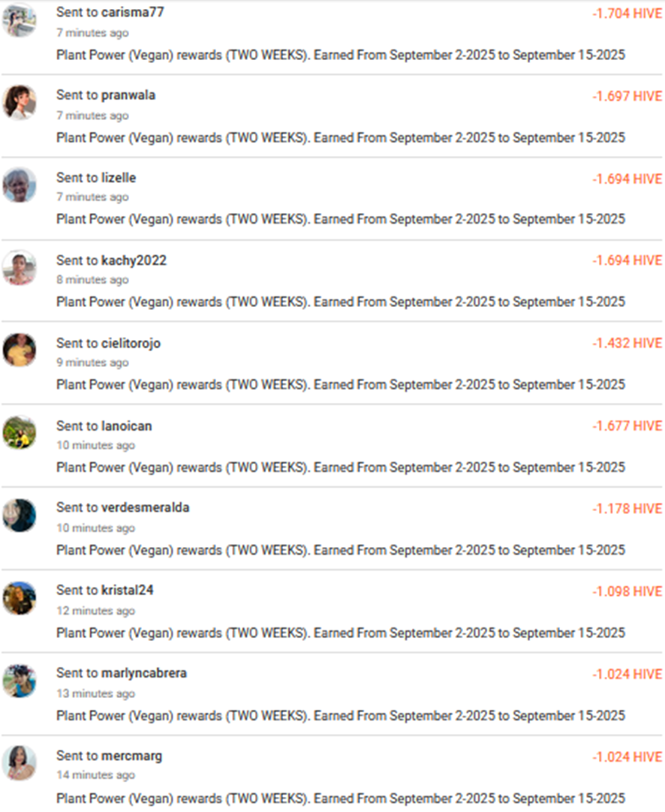This screenshot has height=812, width=665.
Task: Visit the lizelle username link
Action: pyautogui.click(x=119, y=178)
